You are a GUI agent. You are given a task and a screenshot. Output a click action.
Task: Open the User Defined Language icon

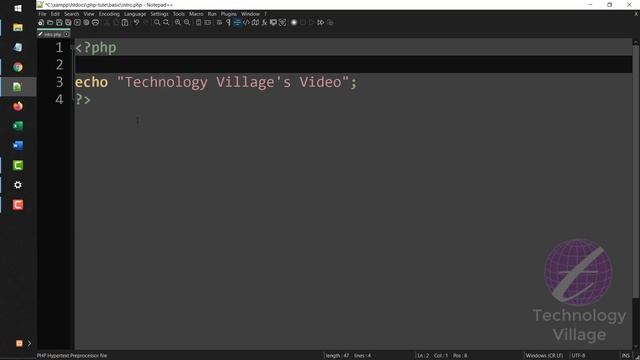point(246,22)
